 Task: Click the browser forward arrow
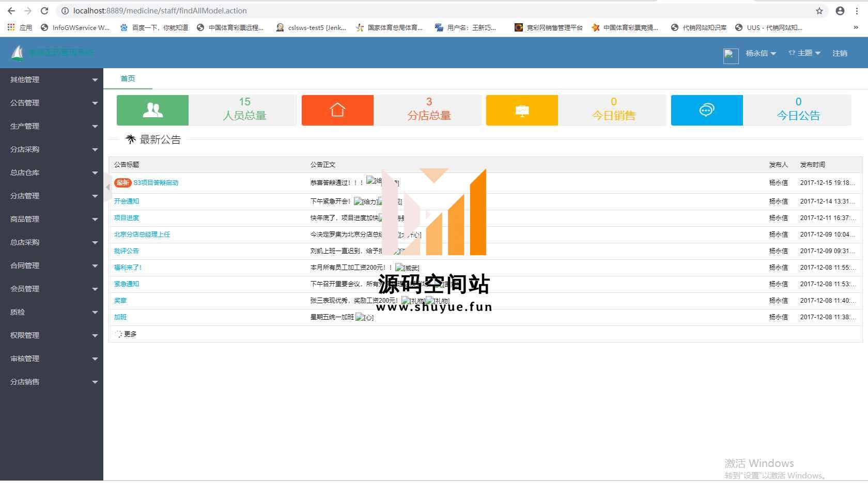28,11
